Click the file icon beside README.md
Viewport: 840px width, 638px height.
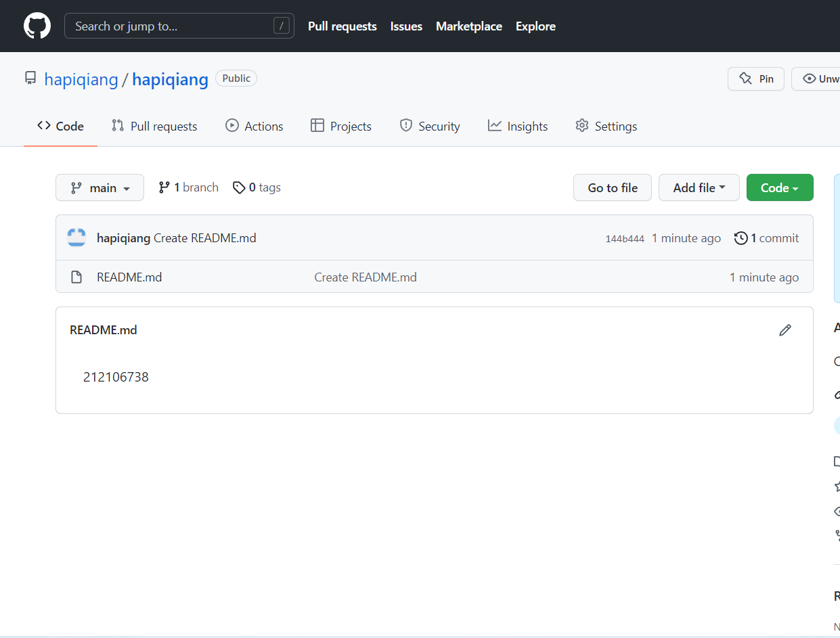(76, 277)
